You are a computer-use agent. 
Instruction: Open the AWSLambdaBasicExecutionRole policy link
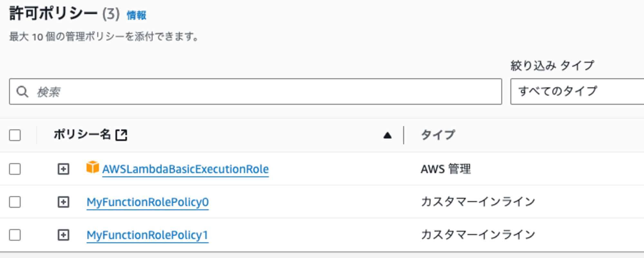(185, 169)
